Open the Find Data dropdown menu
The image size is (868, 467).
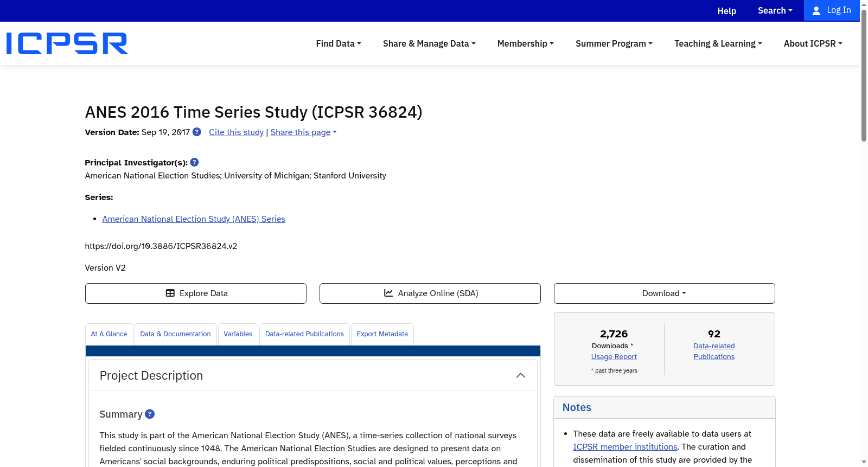tap(339, 43)
